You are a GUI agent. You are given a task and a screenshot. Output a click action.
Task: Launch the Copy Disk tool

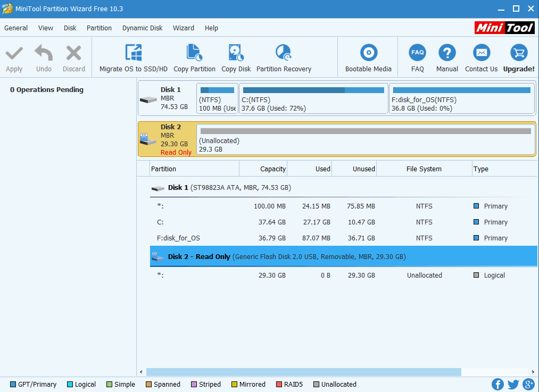236,53
